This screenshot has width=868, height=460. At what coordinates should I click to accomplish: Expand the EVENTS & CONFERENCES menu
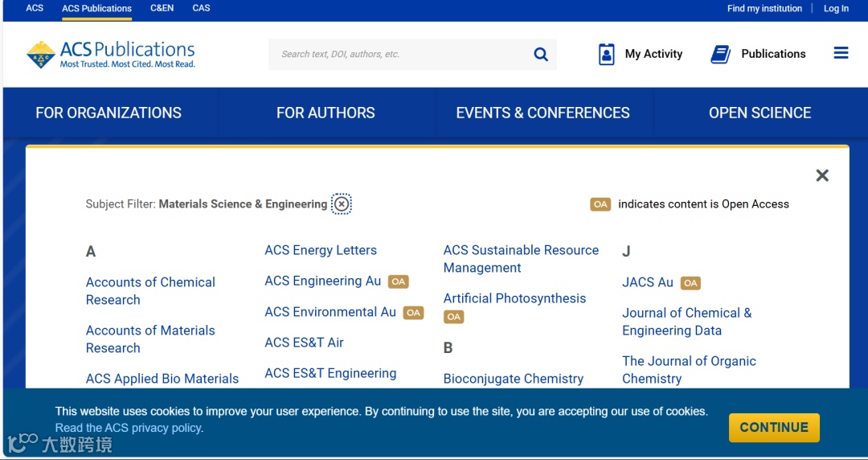click(542, 113)
